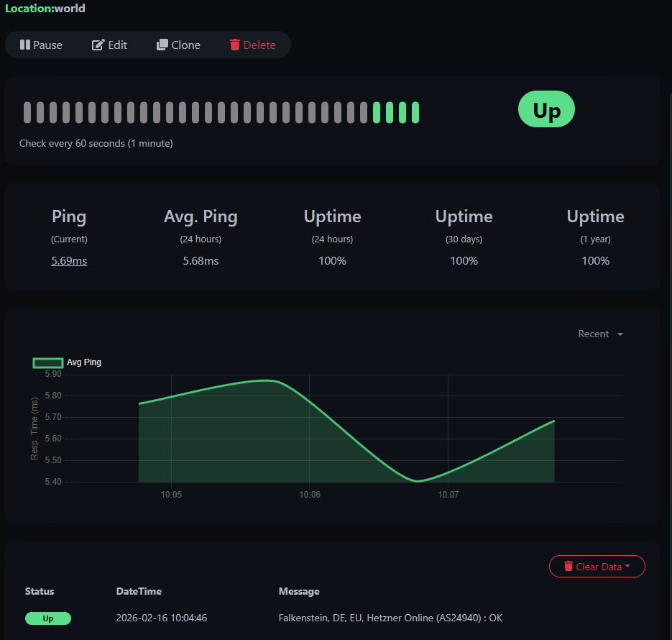Click the Edit button
This screenshot has height=640, width=672.
click(x=109, y=45)
